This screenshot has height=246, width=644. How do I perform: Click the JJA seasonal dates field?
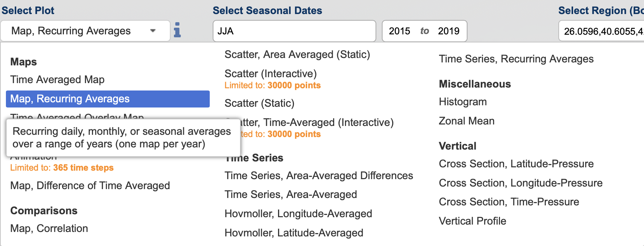294,31
